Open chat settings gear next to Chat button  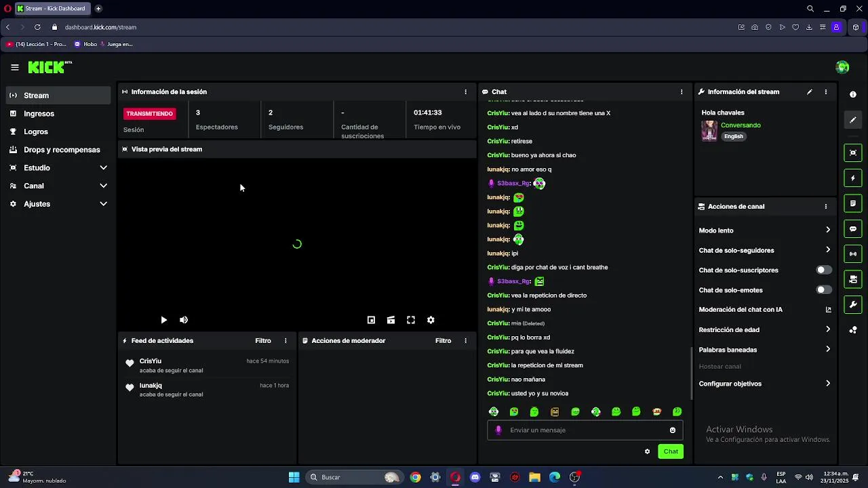click(x=647, y=451)
